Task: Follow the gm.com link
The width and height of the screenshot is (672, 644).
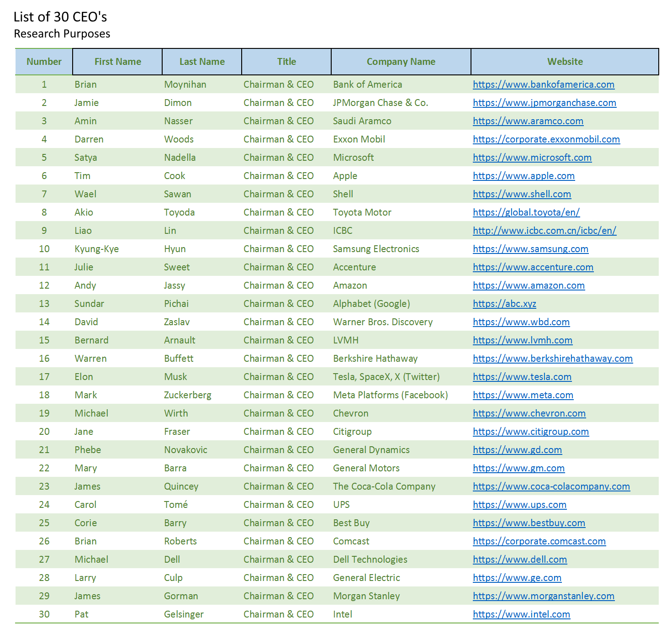Action: pyautogui.click(x=519, y=468)
